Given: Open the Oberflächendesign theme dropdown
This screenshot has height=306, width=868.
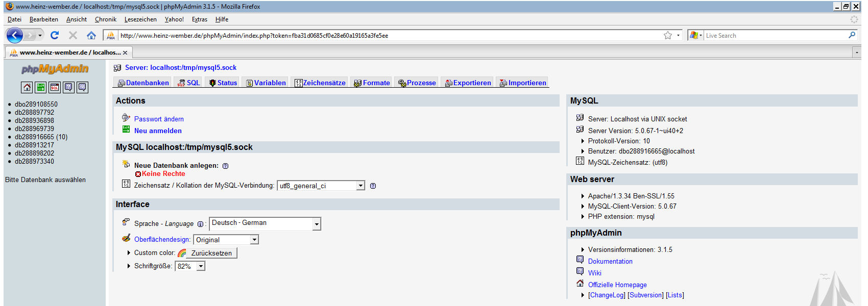Looking at the screenshot, I should pos(226,240).
